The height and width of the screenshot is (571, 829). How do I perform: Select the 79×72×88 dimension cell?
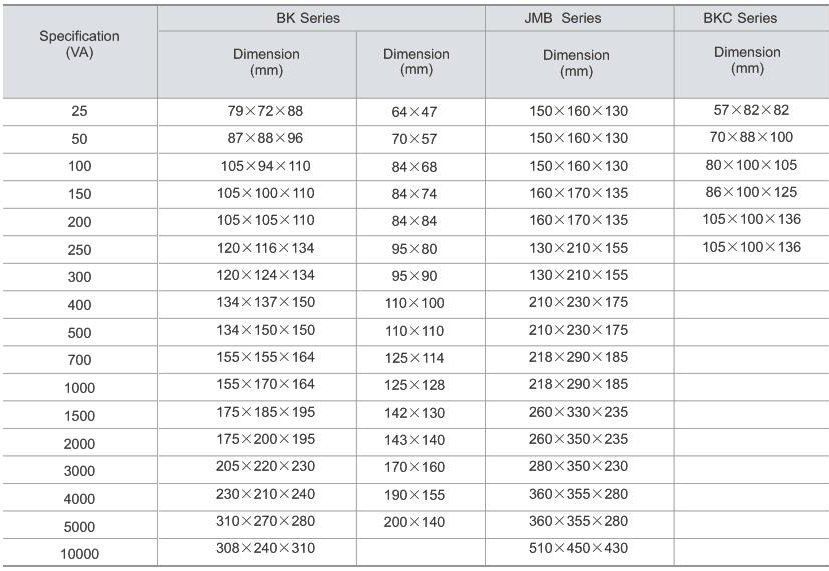click(x=257, y=111)
